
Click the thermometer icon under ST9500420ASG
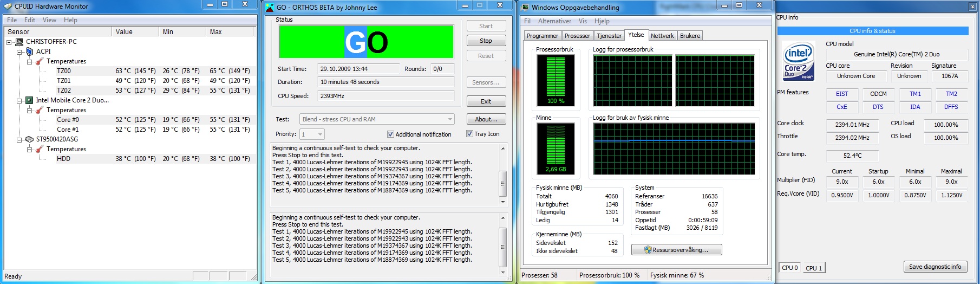pos(40,149)
